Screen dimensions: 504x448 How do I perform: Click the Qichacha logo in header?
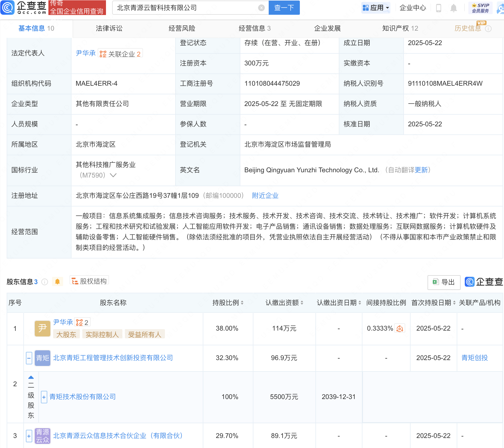(24, 8)
